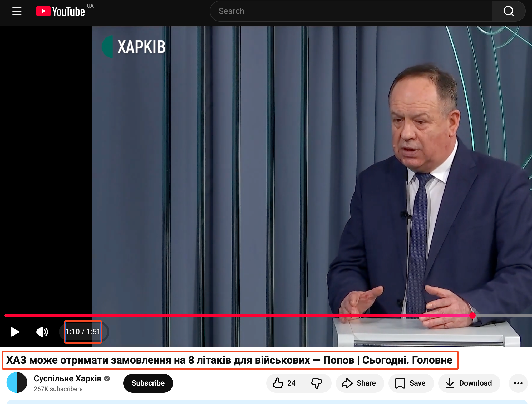Click the channel avatar thumbnail
532x404 pixels.
click(17, 382)
